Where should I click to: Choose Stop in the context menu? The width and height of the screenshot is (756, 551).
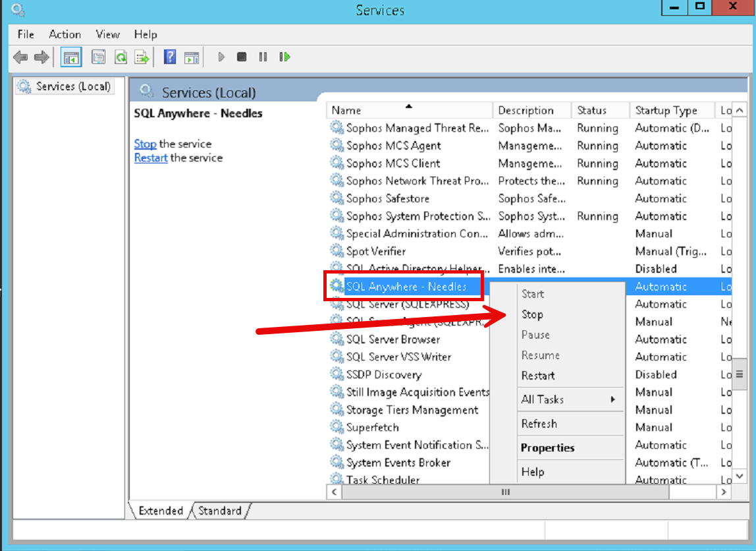557,314
